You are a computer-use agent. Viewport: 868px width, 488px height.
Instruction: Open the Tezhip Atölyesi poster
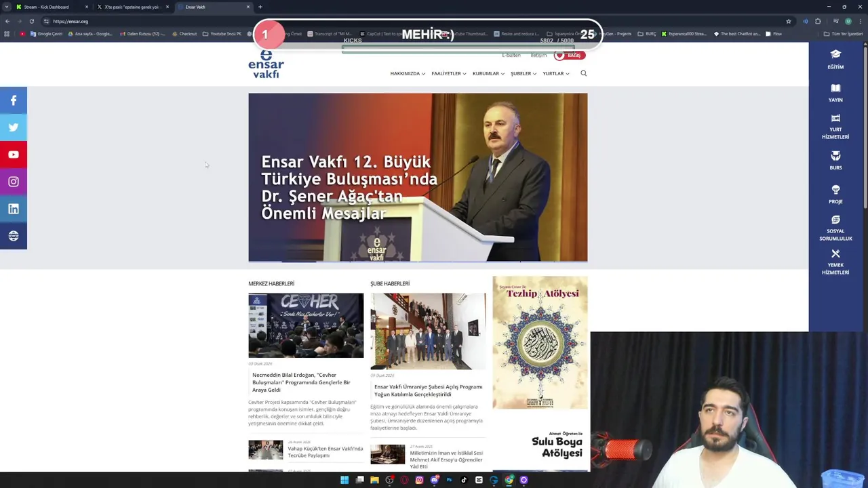[540, 342]
